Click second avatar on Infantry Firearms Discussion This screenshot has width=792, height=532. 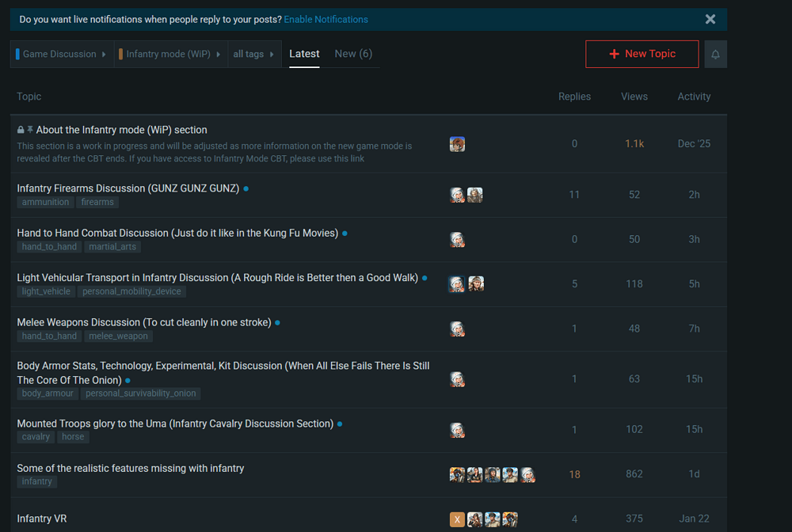click(474, 195)
